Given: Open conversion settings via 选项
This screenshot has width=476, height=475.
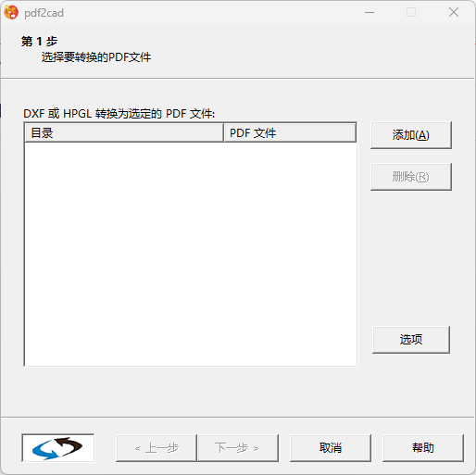Looking at the screenshot, I should point(411,340).
